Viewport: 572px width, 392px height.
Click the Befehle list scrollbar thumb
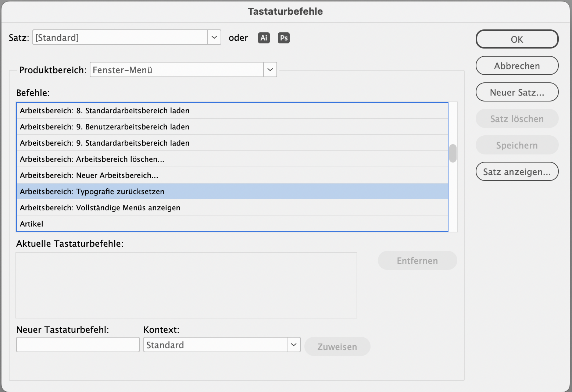pos(453,153)
